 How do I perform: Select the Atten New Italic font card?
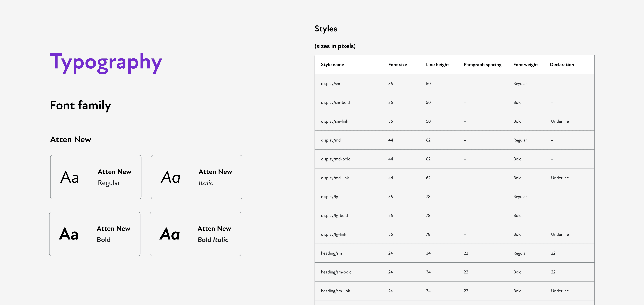[x=196, y=177]
